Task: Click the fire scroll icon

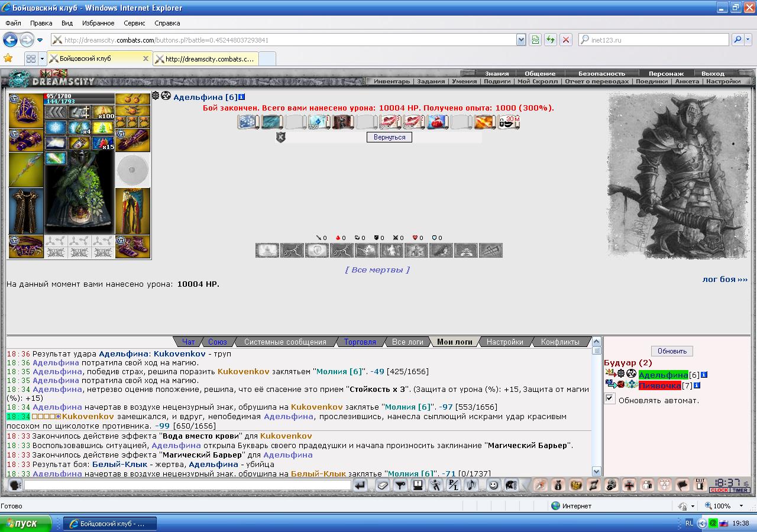Action: [485, 122]
